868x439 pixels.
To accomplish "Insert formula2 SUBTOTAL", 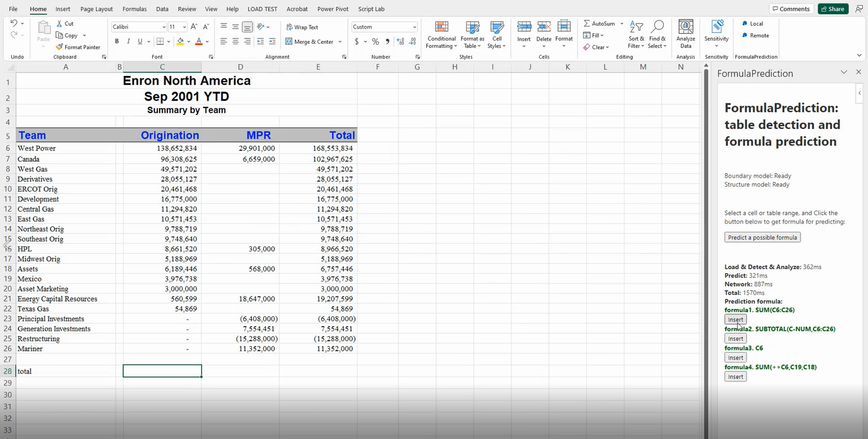I will pos(735,339).
